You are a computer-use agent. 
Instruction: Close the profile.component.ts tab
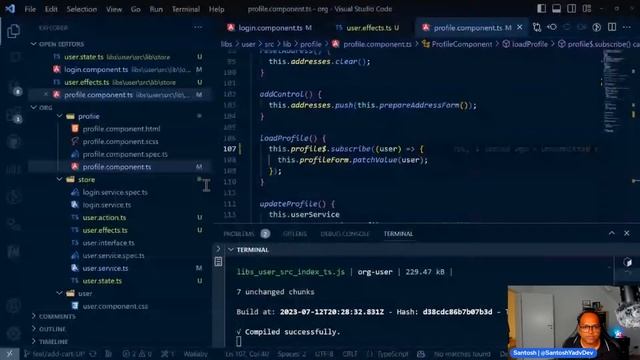coord(520,27)
